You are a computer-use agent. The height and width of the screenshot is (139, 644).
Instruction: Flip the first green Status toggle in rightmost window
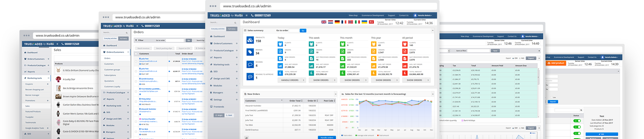[x=577, y=121]
